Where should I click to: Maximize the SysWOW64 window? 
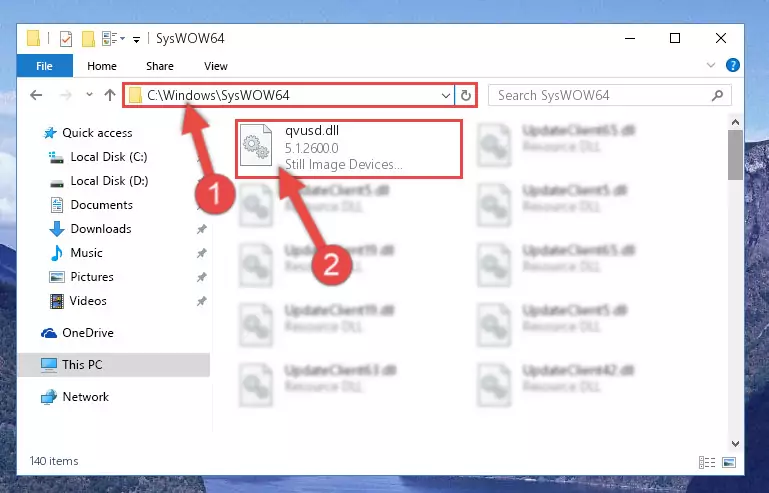[x=675, y=38]
